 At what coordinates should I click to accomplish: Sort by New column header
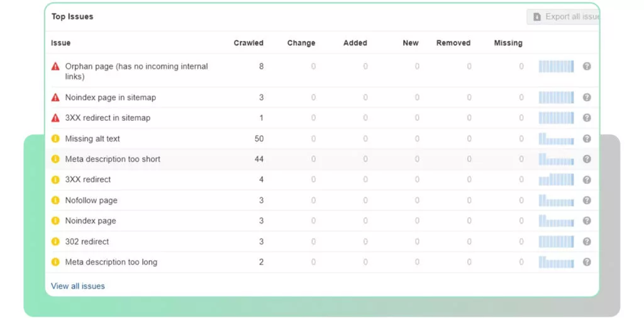pos(411,43)
